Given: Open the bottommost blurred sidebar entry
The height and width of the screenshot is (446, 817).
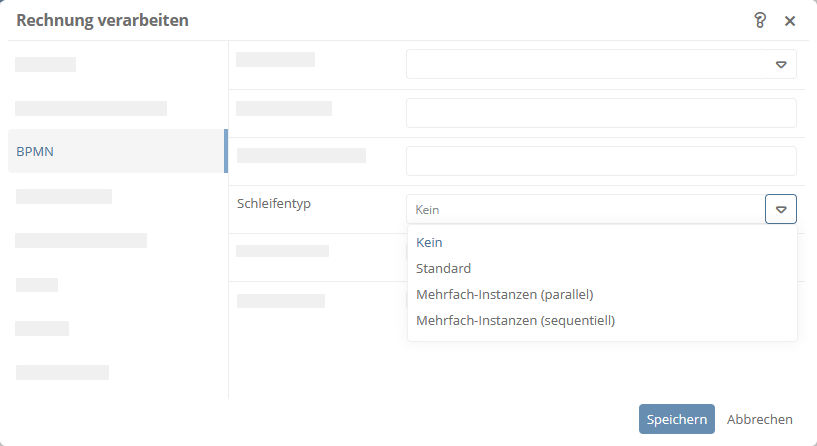Looking at the screenshot, I should pos(62,373).
